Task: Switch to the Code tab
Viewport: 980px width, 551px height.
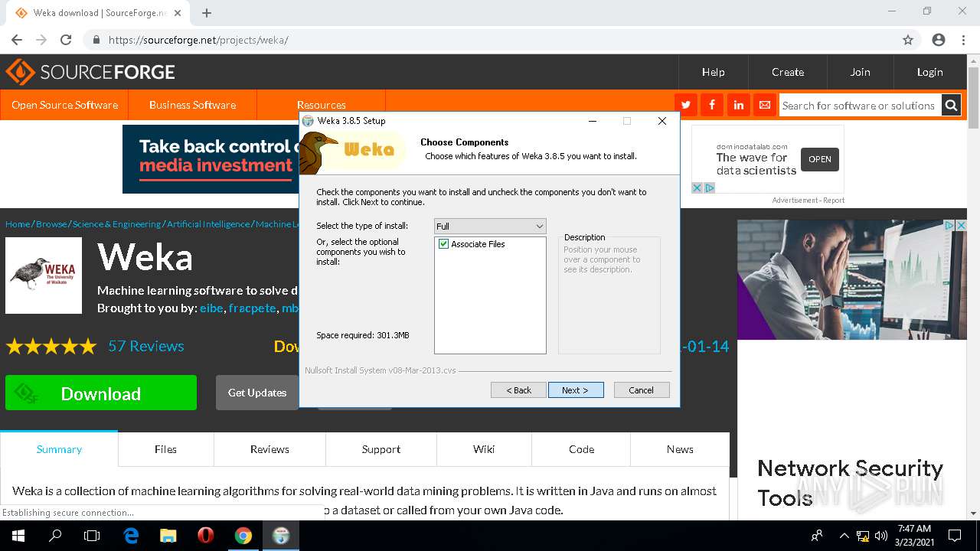Action: [581, 449]
